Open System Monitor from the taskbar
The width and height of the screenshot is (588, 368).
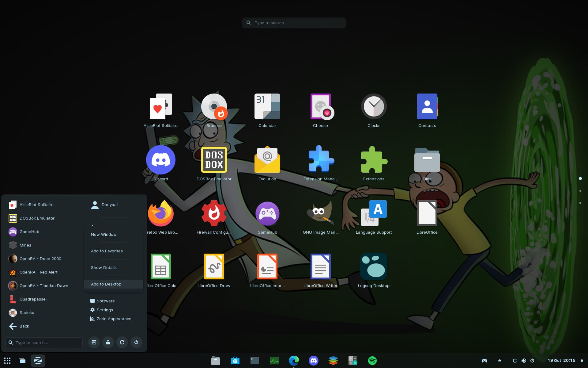click(x=274, y=361)
